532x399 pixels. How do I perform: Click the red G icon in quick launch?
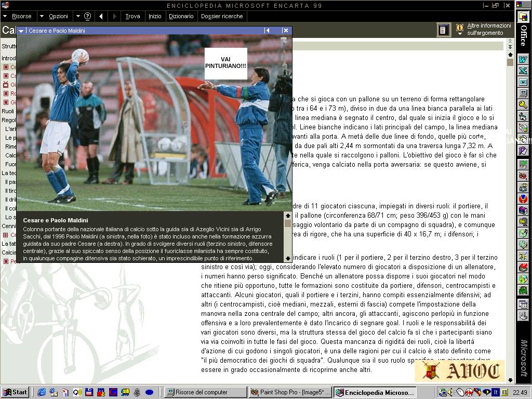click(x=113, y=392)
